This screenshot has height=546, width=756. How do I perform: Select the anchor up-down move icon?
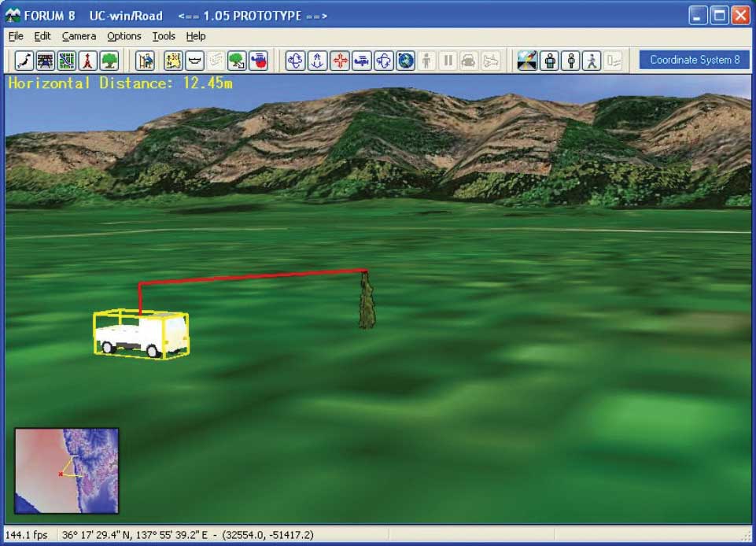[317, 61]
